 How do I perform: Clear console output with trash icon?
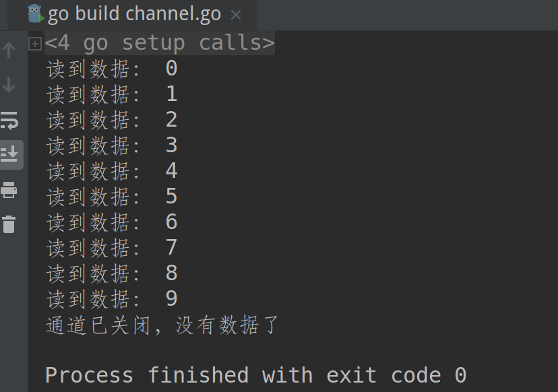9,224
